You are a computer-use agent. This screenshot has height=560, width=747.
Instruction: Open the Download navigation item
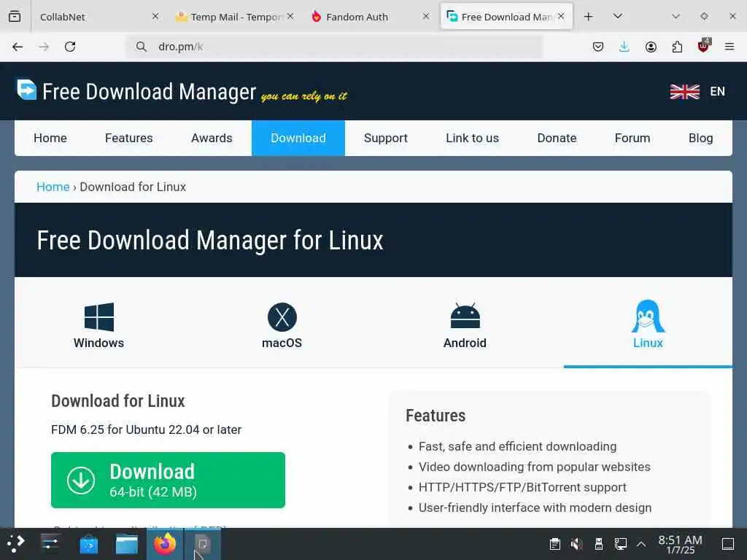tap(298, 138)
